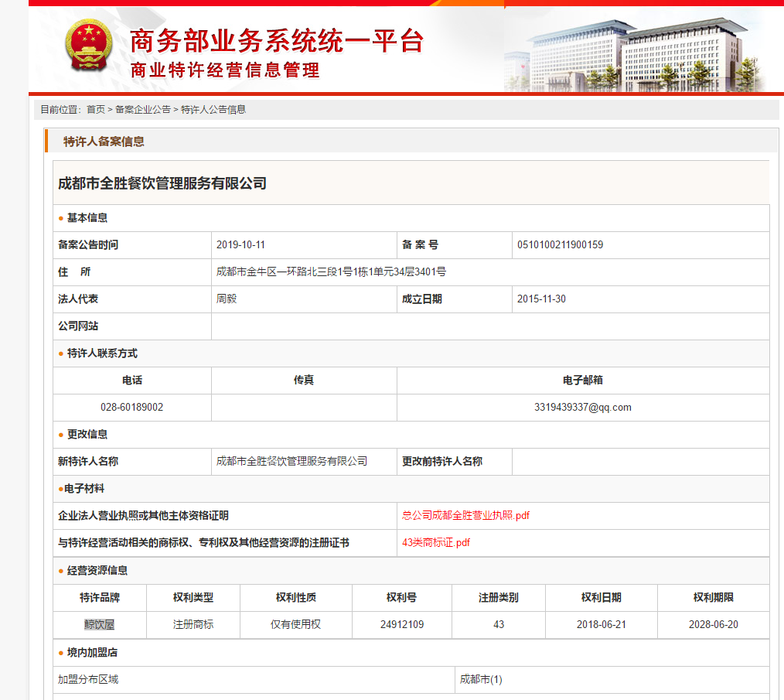This screenshot has height=700, width=784.
Task: Click the 传真 column header
Action: (304, 381)
